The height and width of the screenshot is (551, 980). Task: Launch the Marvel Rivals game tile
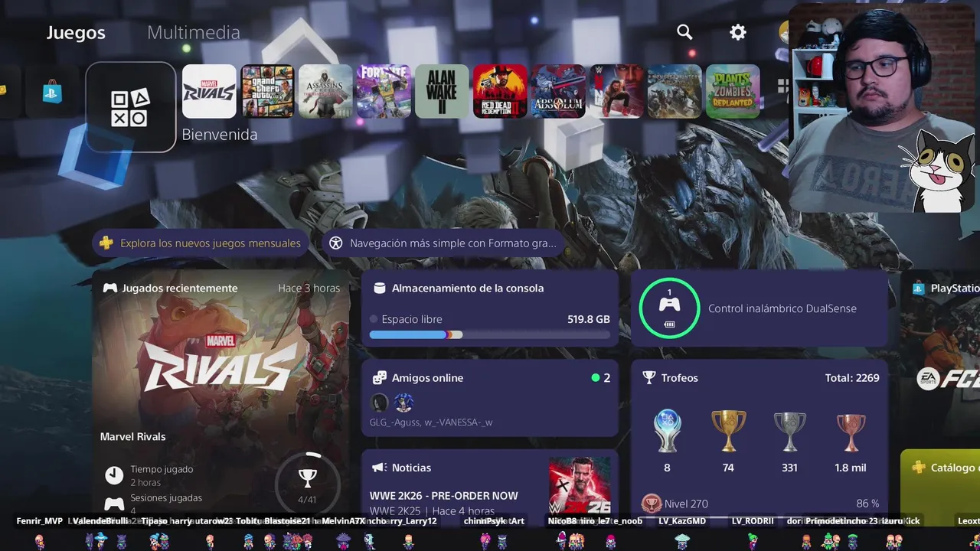coord(209,91)
